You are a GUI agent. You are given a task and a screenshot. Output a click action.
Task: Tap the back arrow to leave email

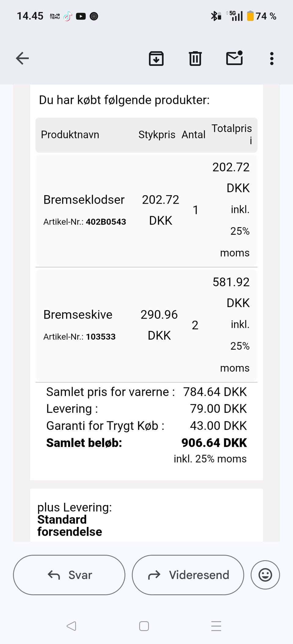(x=22, y=58)
